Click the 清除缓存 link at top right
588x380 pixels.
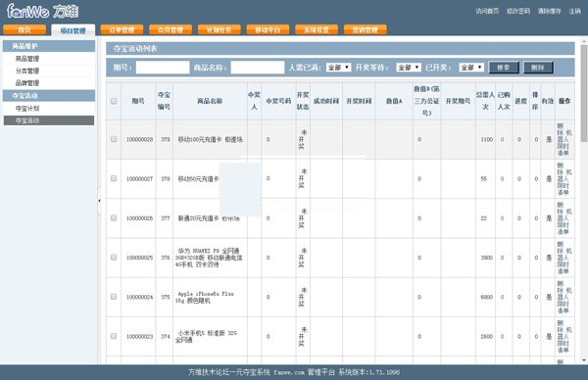(550, 11)
